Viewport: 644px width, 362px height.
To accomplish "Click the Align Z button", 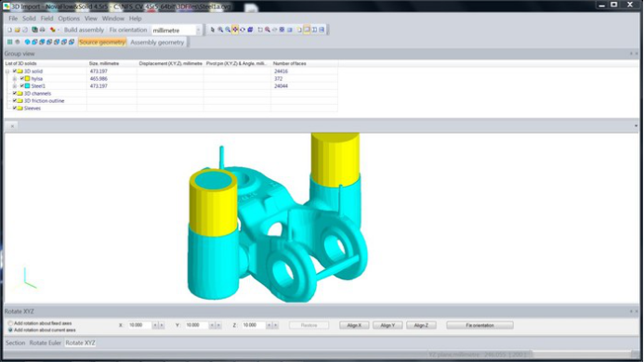I will (421, 325).
